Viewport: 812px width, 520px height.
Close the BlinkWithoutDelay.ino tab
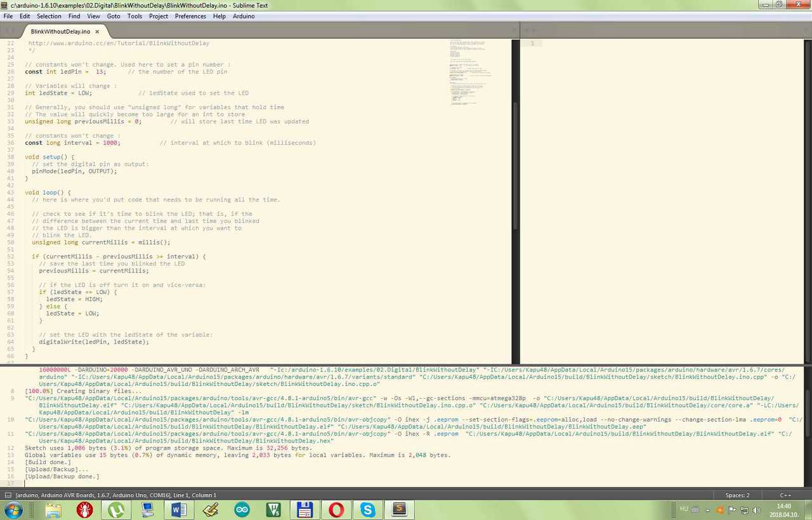(x=97, y=31)
